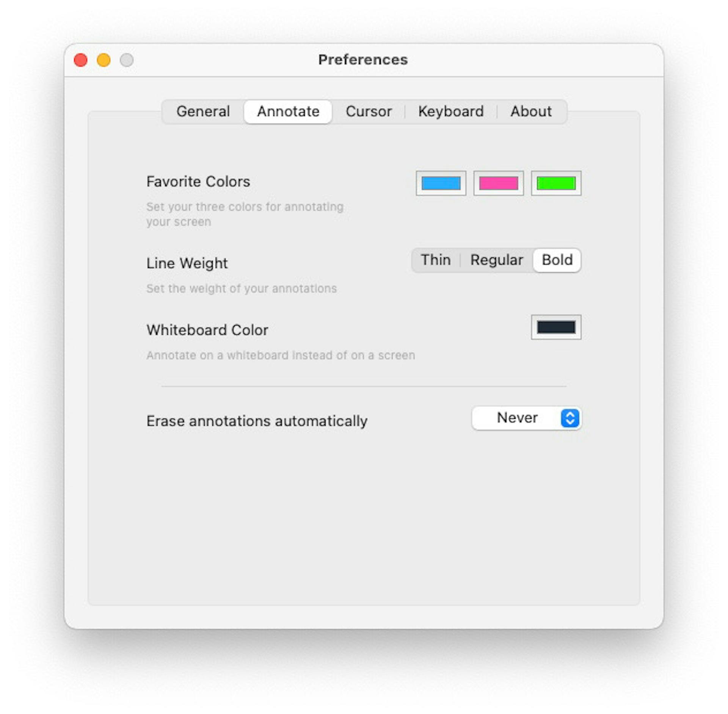This screenshot has width=728, height=714.
Task: Click the Whiteboard Color black swatch
Action: (557, 327)
